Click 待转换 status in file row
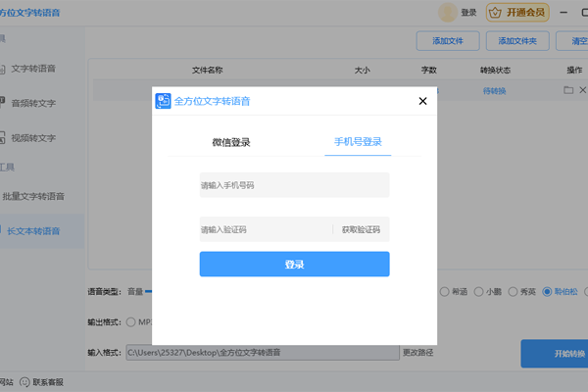The width and height of the screenshot is (588, 392). click(494, 91)
